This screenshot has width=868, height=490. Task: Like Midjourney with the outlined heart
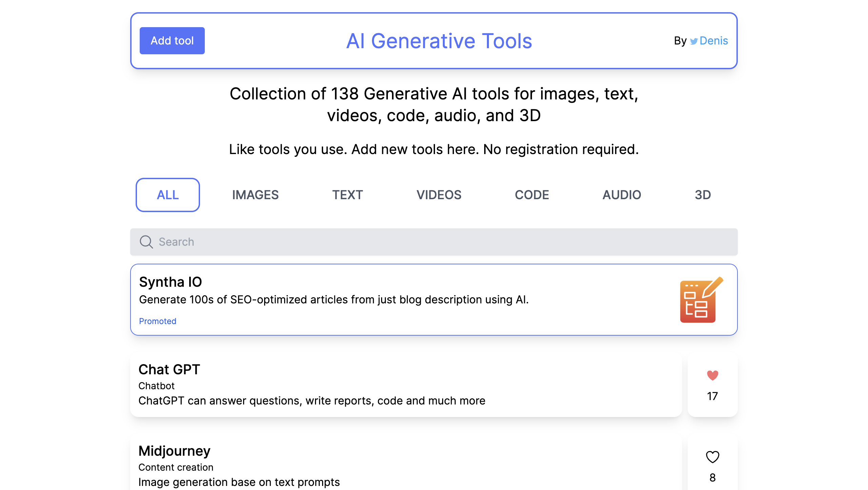pos(712,457)
